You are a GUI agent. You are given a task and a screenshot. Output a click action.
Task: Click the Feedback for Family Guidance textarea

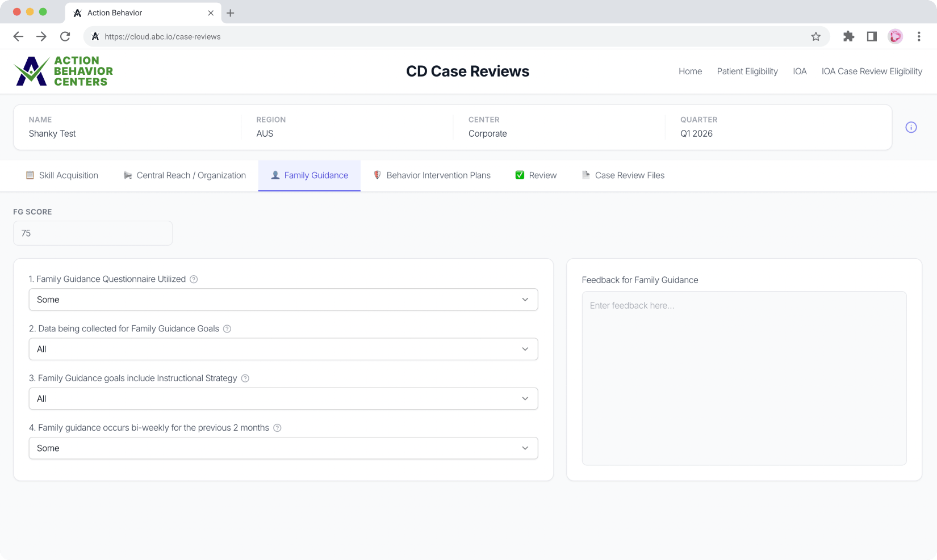click(x=744, y=378)
